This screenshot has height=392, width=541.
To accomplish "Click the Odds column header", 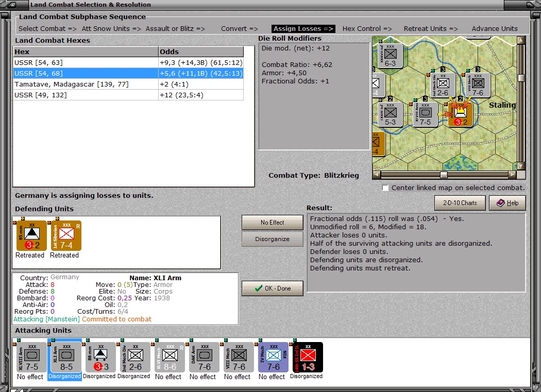I will click(201, 52).
